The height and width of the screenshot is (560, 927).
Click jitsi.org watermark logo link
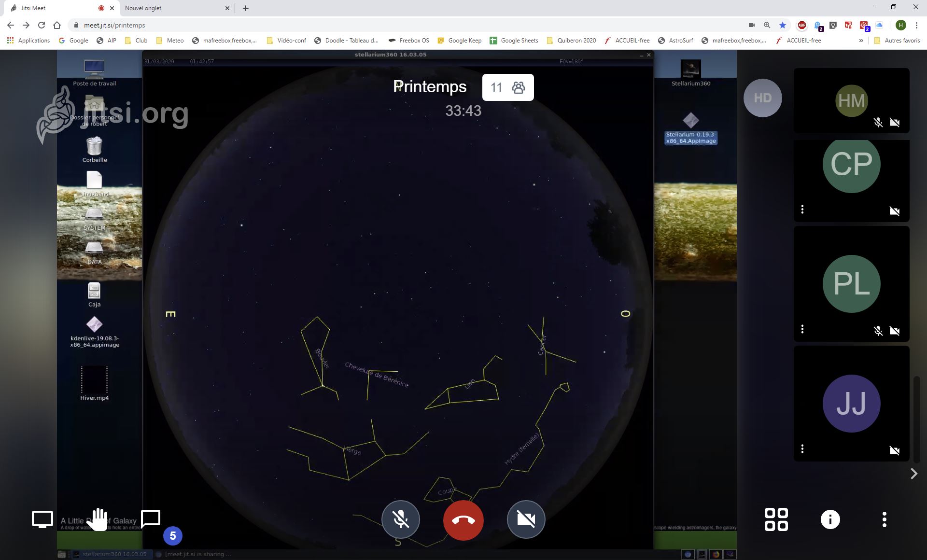point(112,114)
